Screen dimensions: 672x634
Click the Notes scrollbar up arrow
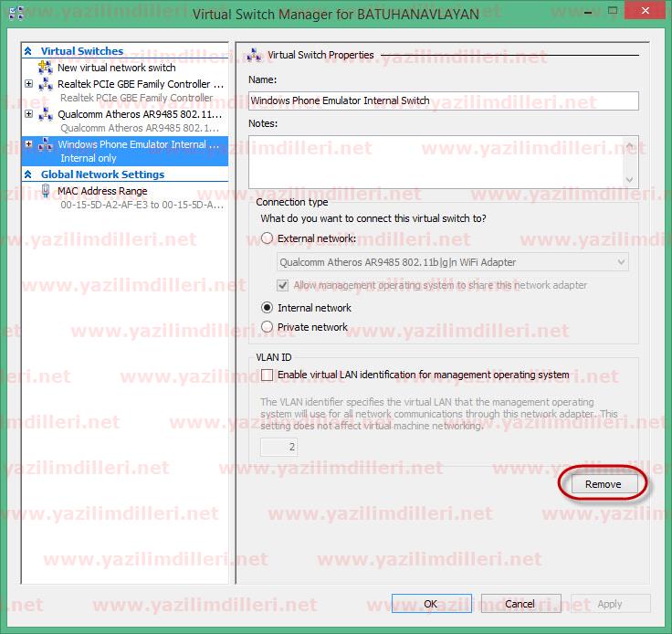coord(630,146)
